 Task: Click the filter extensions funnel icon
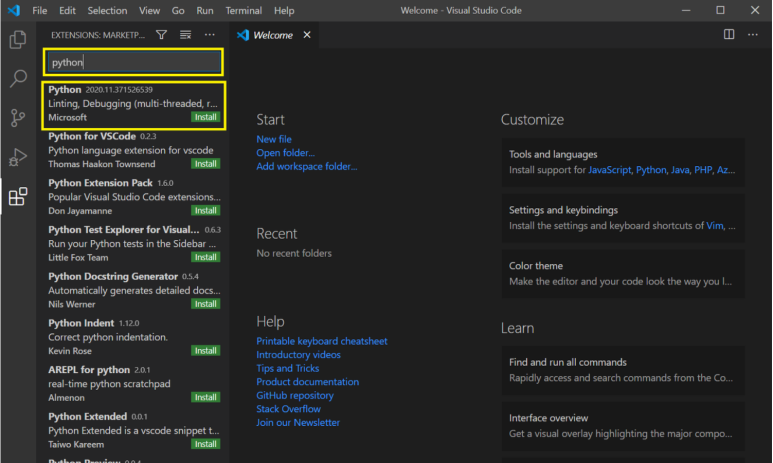[161, 35]
